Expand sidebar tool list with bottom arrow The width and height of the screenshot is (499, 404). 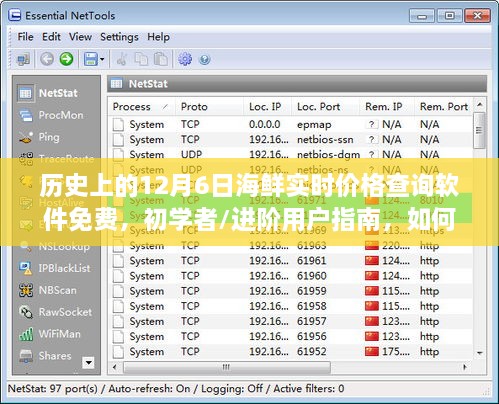tap(89, 362)
